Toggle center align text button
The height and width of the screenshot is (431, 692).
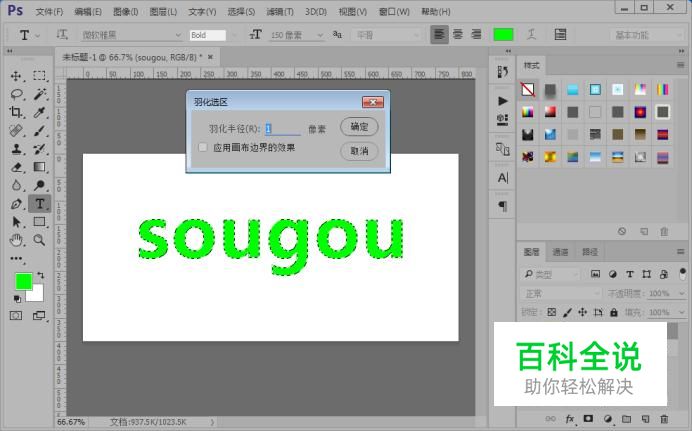(x=458, y=34)
